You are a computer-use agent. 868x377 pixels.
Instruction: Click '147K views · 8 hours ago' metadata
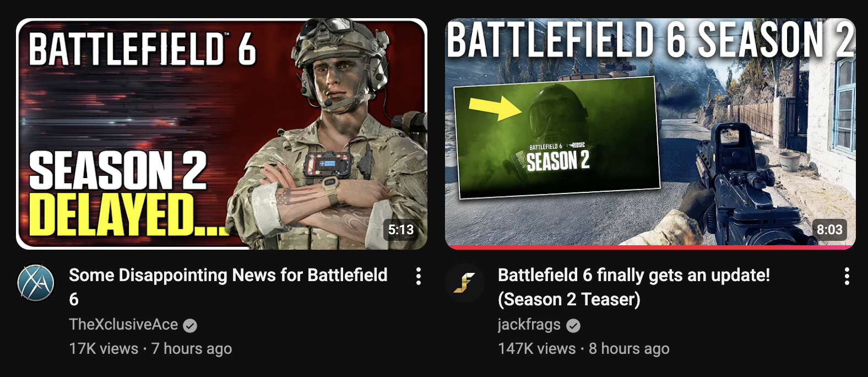point(584,348)
